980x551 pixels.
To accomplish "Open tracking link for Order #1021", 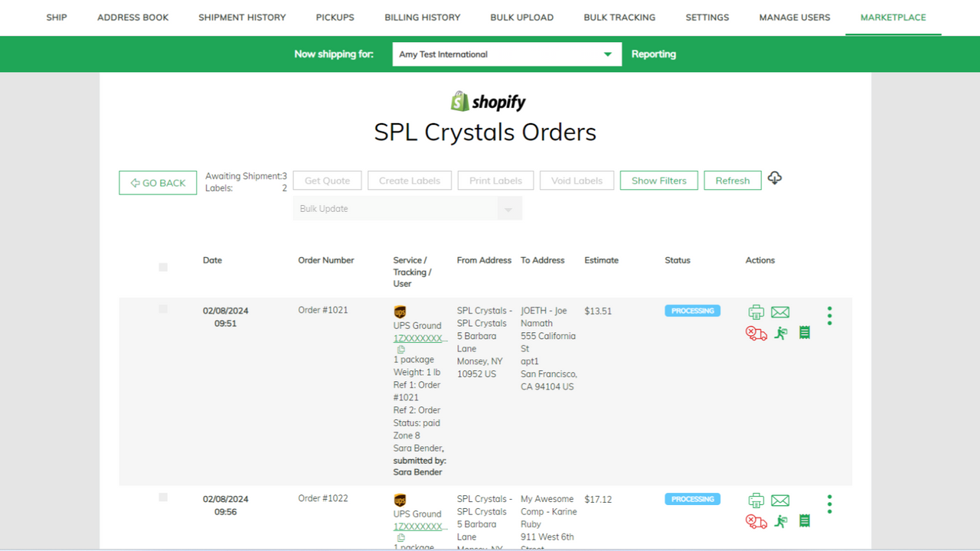I will (x=420, y=338).
